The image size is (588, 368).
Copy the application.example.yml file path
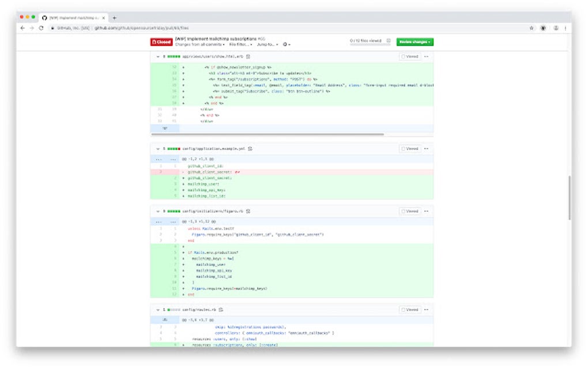[250, 148]
